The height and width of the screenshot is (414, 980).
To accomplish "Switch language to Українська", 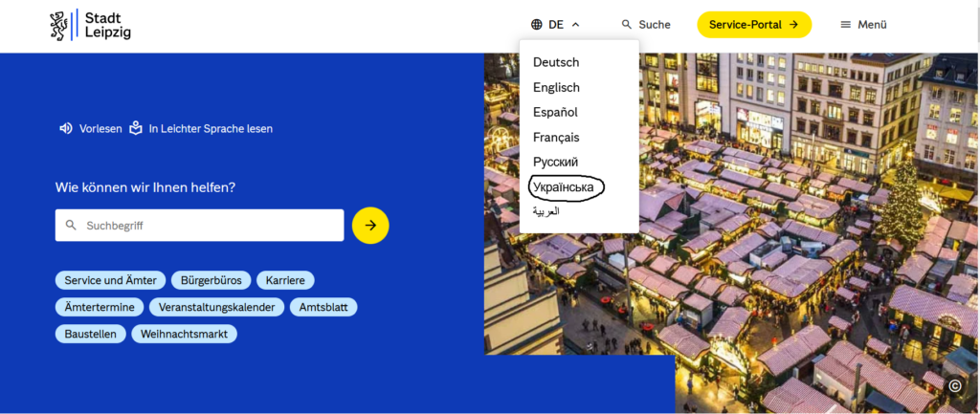I will pyautogui.click(x=564, y=187).
